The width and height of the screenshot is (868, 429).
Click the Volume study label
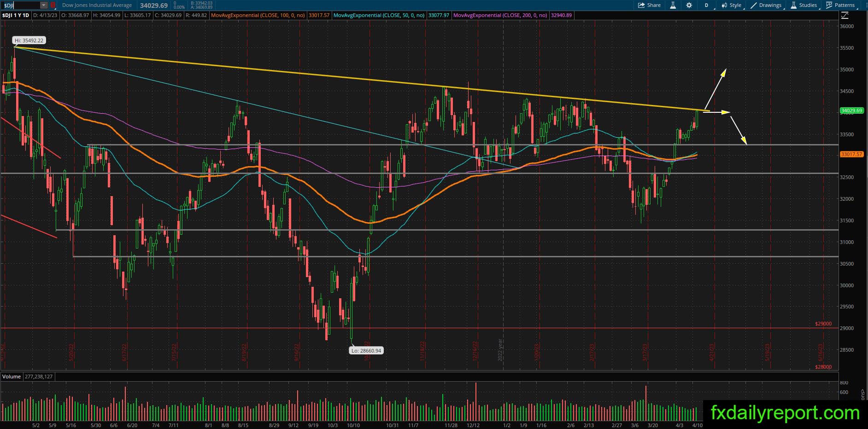[x=12, y=377]
